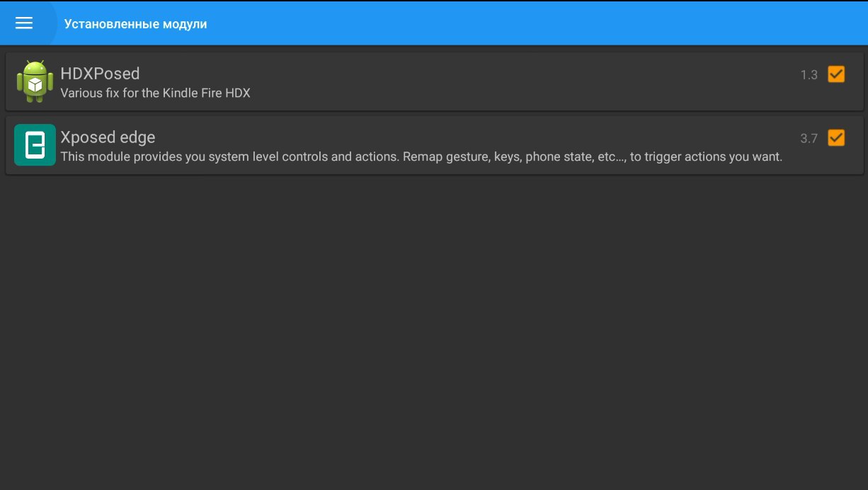Click version number 3.7 of Xposed edge
This screenshot has width=868, height=490.
(x=809, y=139)
